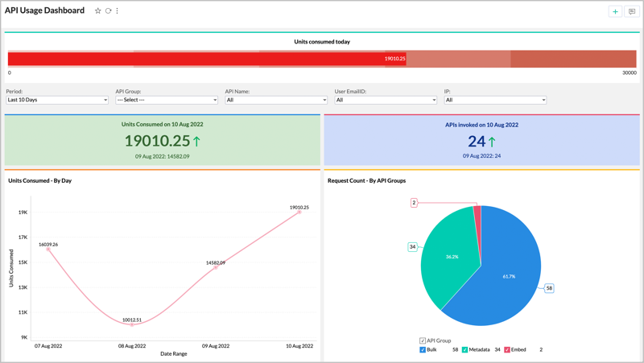
Task: Expand the API Group select dropdown
Action: pyautogui.click(x=166, y=100)
